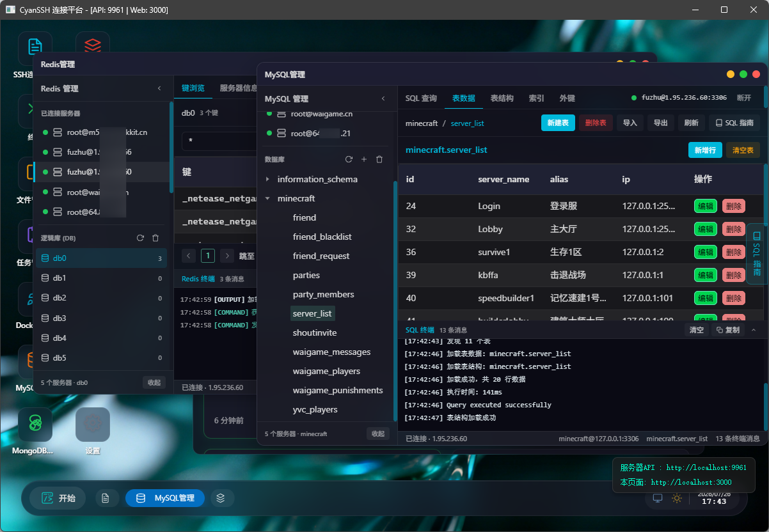This screenshot has height=532, width=769.
Task: Open the red layers desktop icon
Action: [x=93, y=45]
